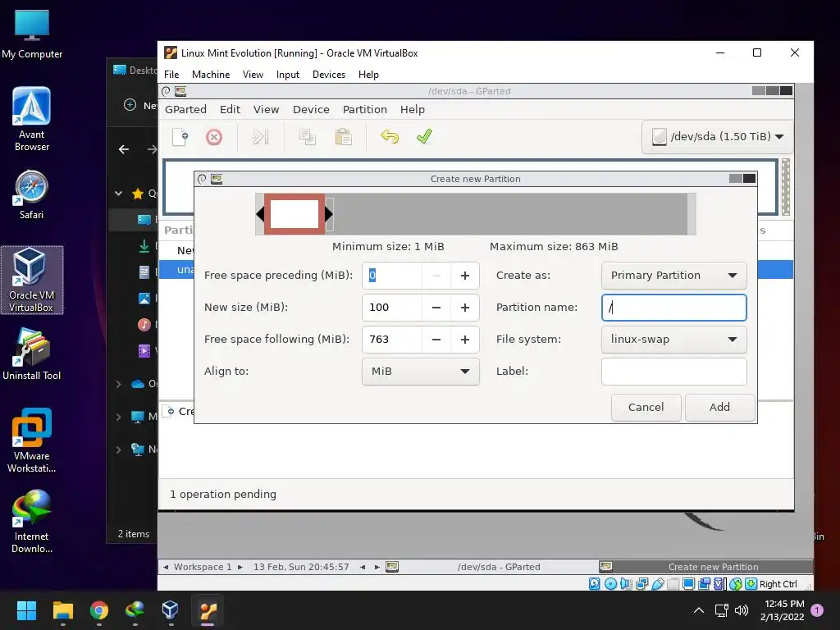Collapse Quick access tree in File Explorer
840x630 pixels.
pyautogui.click(x=119, y=194)
